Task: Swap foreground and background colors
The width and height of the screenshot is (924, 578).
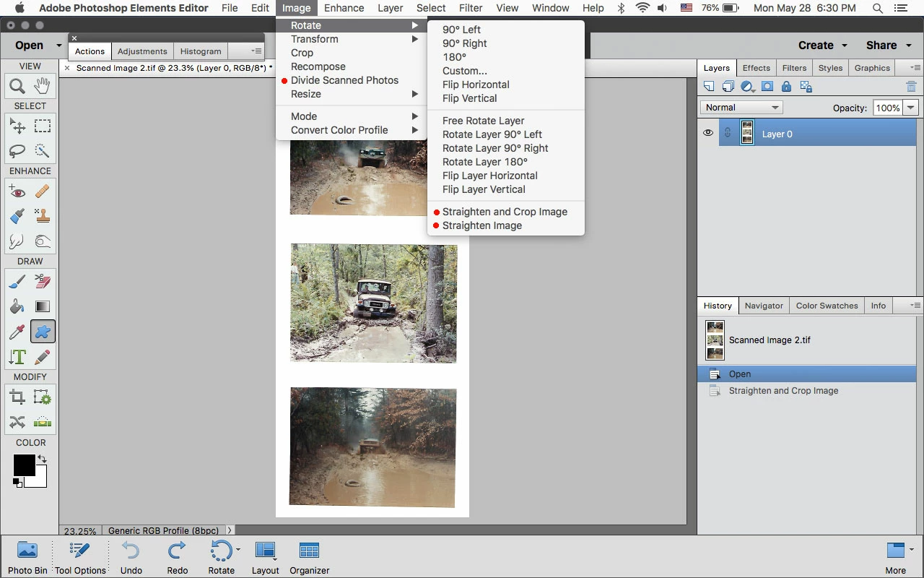Action: pos(43,459)
